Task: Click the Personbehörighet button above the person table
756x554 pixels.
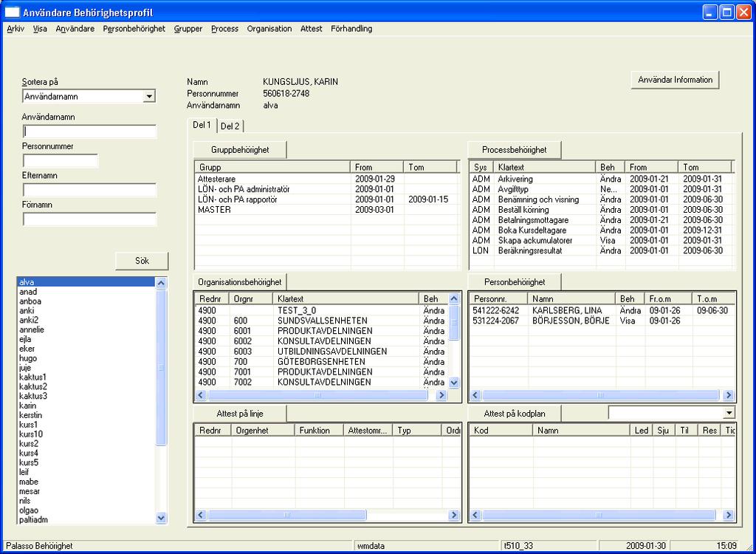Action: click(x=515, y=282)
